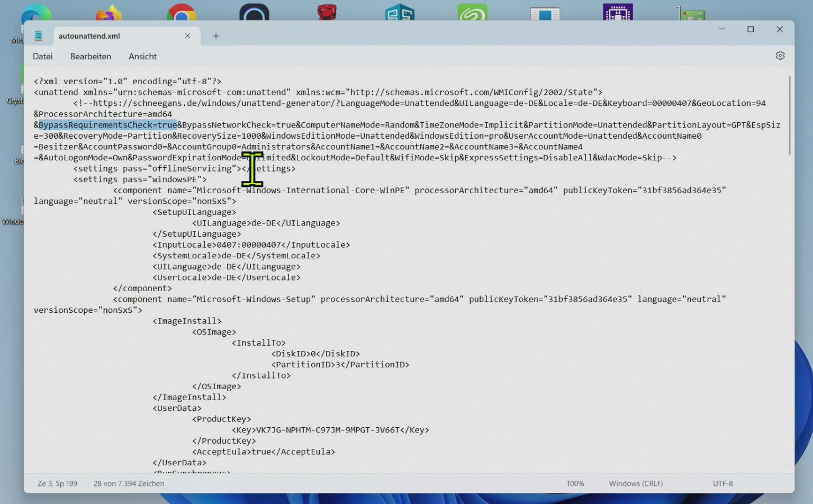This screenshot has height=504, width=813.
Task: Close the autounattend.xml tab
Action: tap(187, 35)
